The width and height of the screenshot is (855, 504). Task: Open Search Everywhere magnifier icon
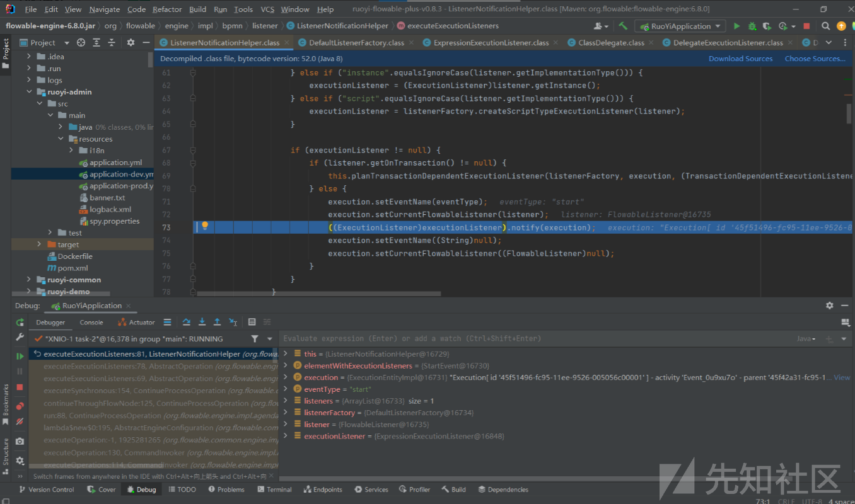[826, 26]
